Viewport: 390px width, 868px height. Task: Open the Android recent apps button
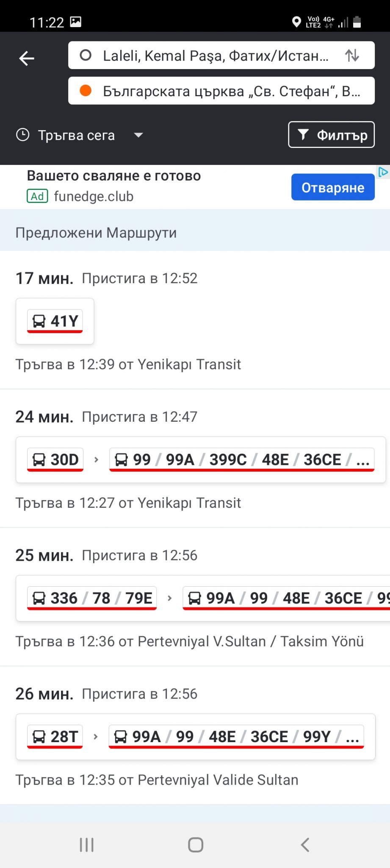87,845
